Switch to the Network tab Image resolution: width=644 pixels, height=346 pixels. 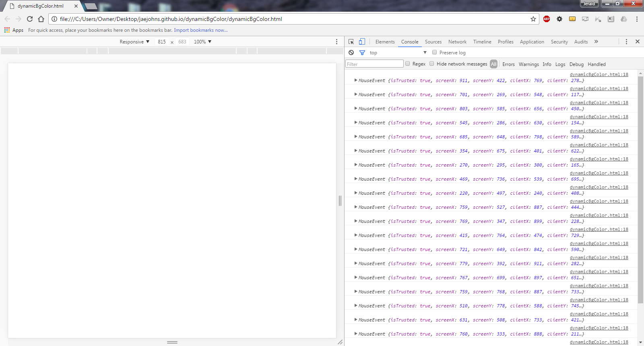[457, 42]
